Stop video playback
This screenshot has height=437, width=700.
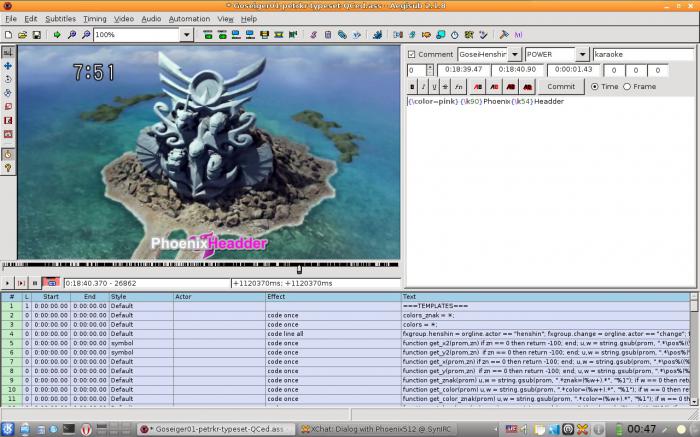(34, 283)
